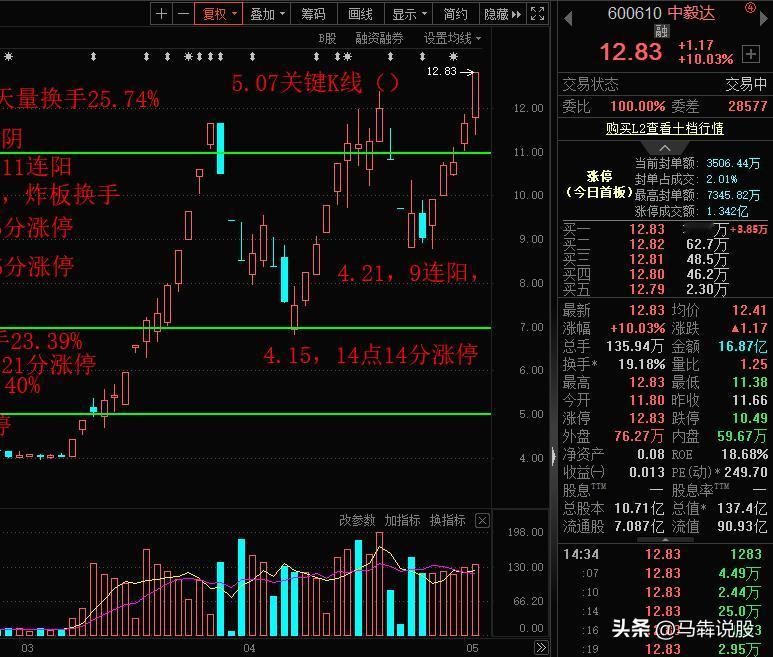Click the 隐藏 panel arrows button
The height and width of the screenshot is (657, 773).
(503, 13)
